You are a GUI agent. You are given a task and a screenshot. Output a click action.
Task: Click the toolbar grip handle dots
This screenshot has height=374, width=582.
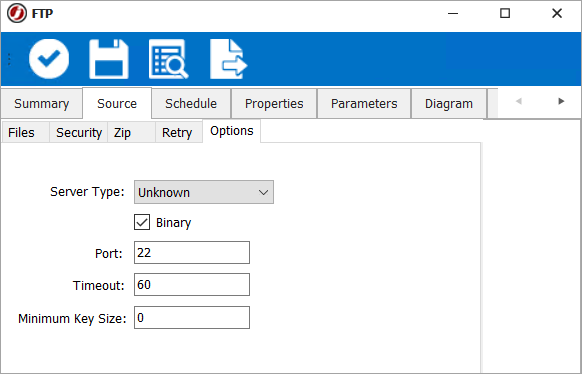(x=9, y=59)
